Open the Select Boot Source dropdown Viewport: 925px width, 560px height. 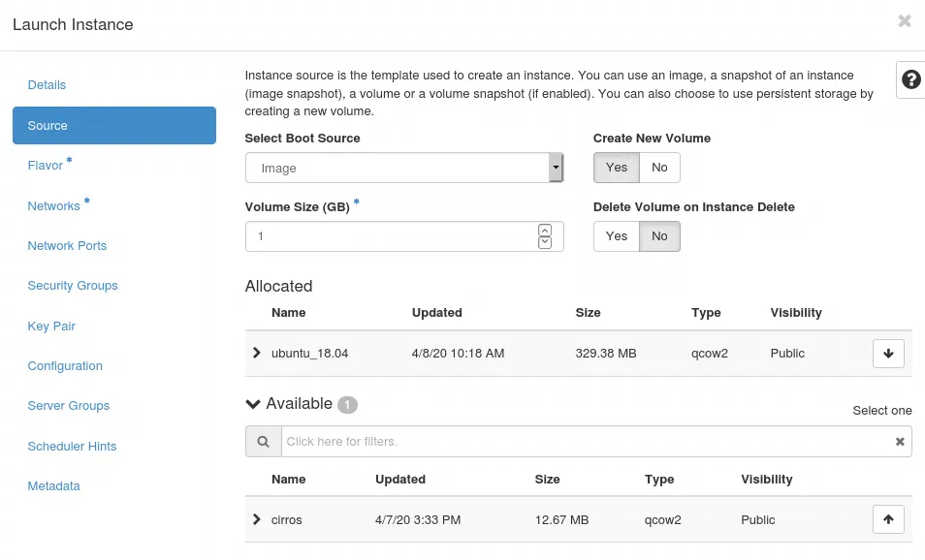click(x=404, y=168)
